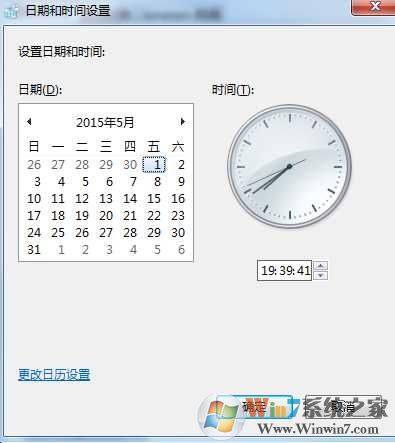Image resolution: width=395 pixels, height=443 pixels.
Task: Choose greyed April 26 in first row
Action: pos(34,164)
